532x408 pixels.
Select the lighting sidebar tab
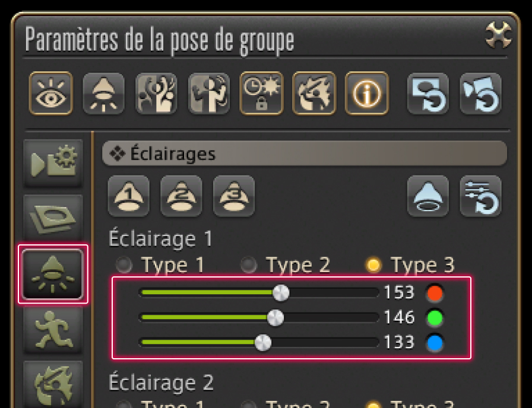53,274
